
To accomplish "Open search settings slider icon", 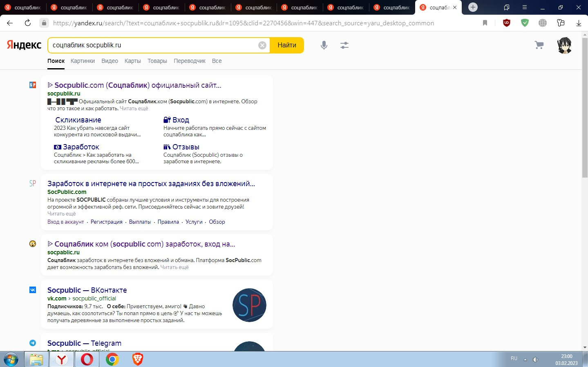I will click(344, 45).
